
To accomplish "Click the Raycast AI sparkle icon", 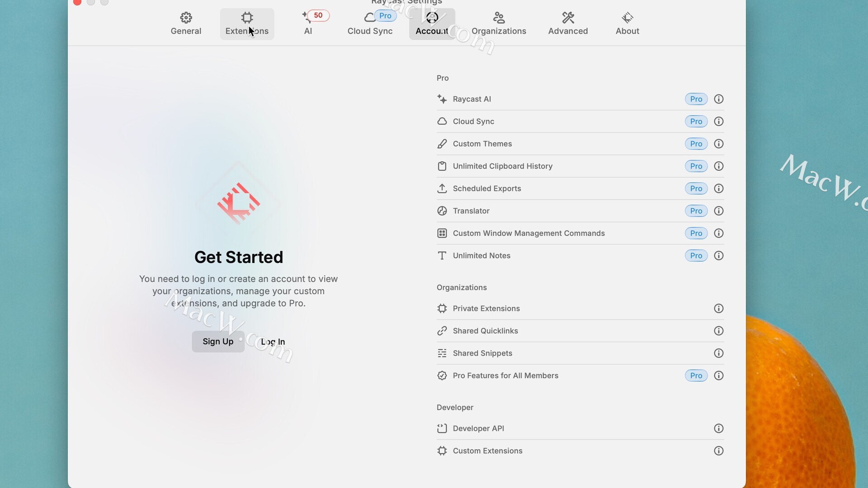I will tap(442, 99).
